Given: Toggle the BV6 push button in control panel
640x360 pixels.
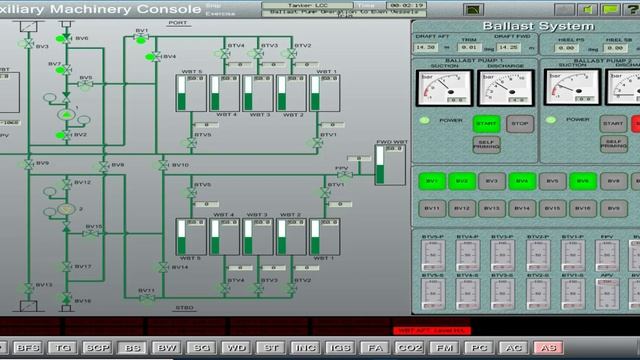Looking at the screenshot, I should [x=582, y=181].
